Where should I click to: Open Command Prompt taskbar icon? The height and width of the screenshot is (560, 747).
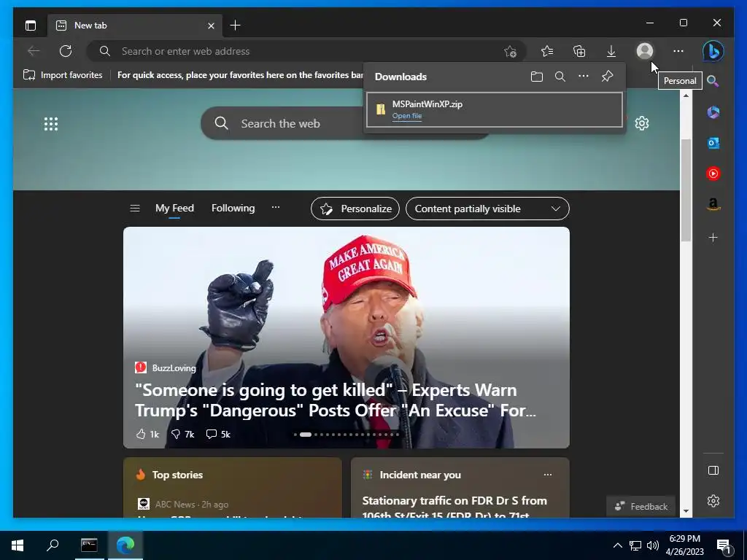click(89, 545)
